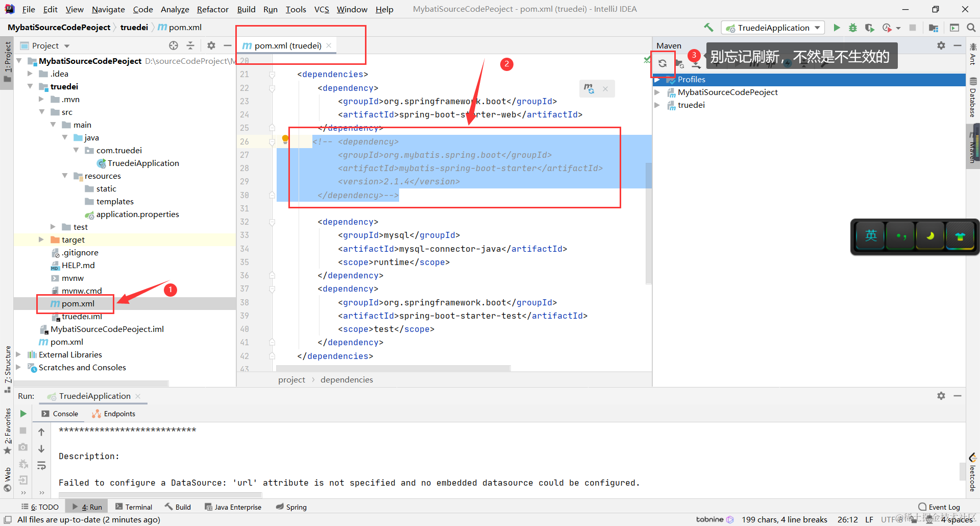Expand the .idea folder
This screenshot has width=980, height=526.
[30, 74]
